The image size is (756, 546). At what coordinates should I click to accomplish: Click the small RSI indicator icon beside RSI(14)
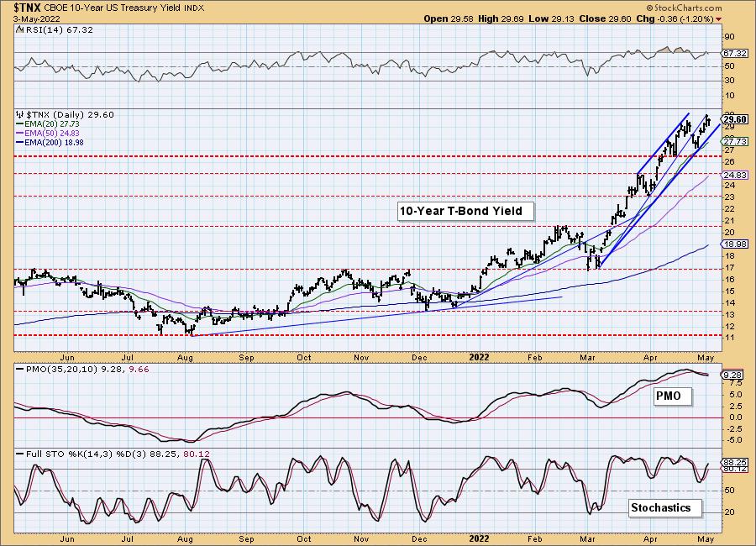coord(18,29)
